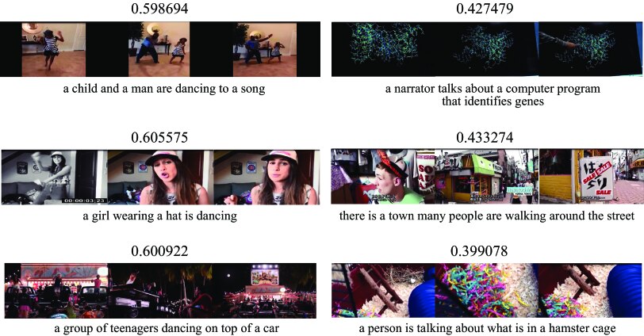Click the score 0.427479 label
This screenshot has height=336, width=644.
tap(485, 9)
